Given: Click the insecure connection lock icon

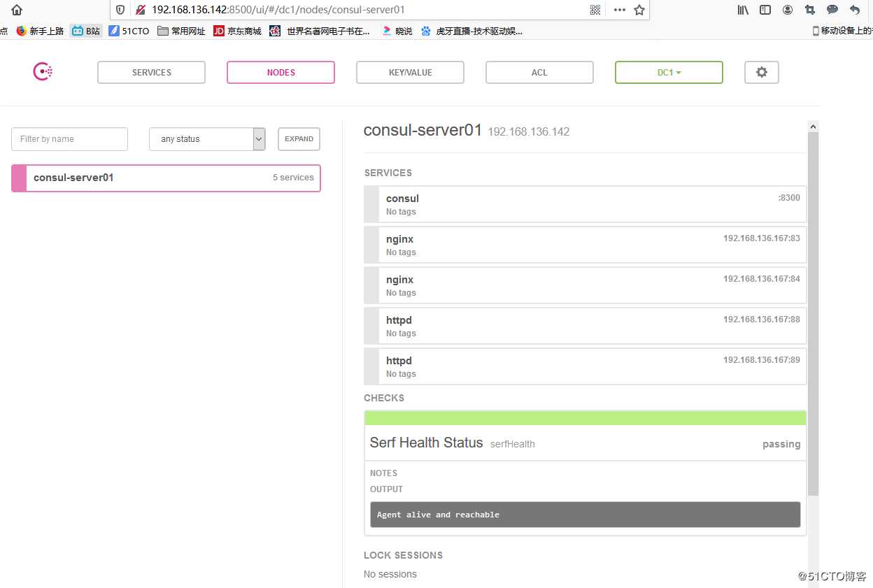Looking at the screenshot, I should (x=140, y=10).
